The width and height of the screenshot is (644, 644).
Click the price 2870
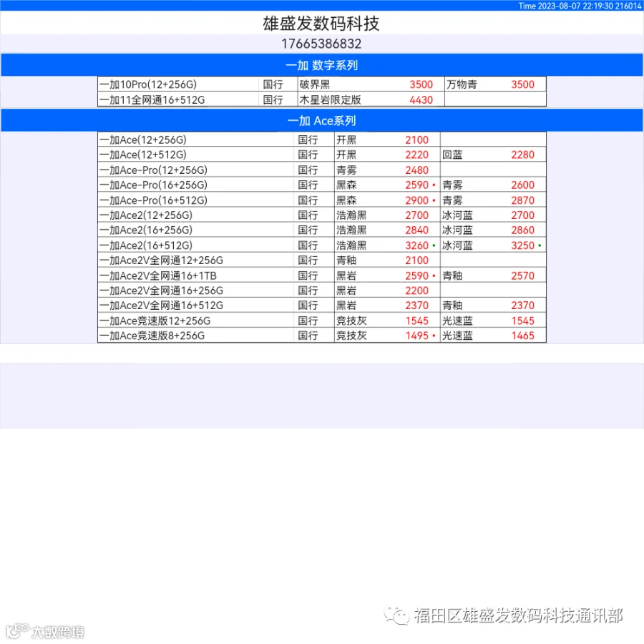522,200
